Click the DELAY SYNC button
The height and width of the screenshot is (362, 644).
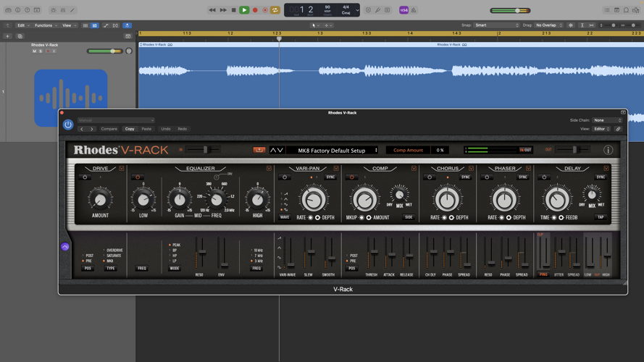(601, 177)
